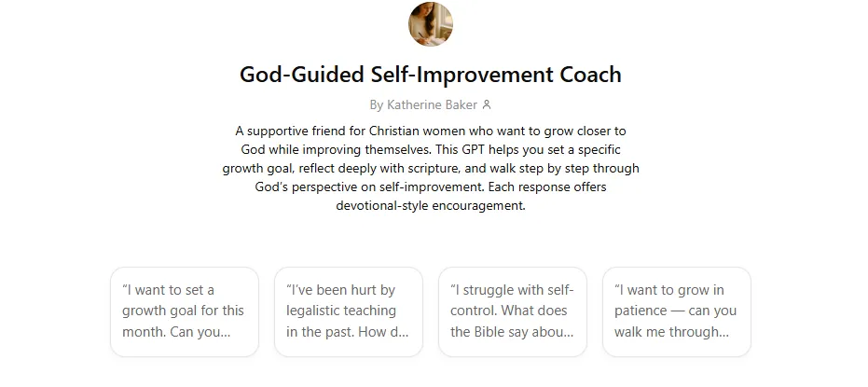Tap the last conversation starter card
This screenshot has height=387, width=868.
point(676,311)
